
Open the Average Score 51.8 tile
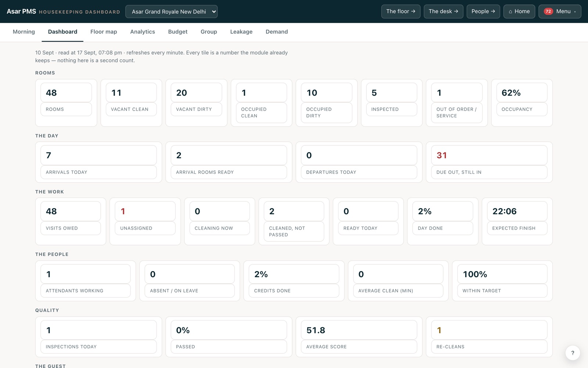click(359, 337)
